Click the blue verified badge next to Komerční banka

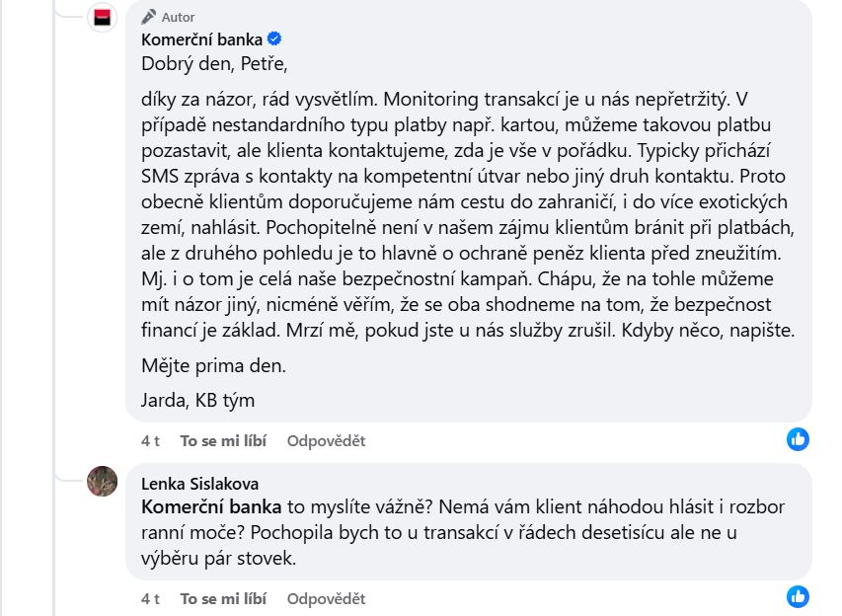tap(274, 39)
